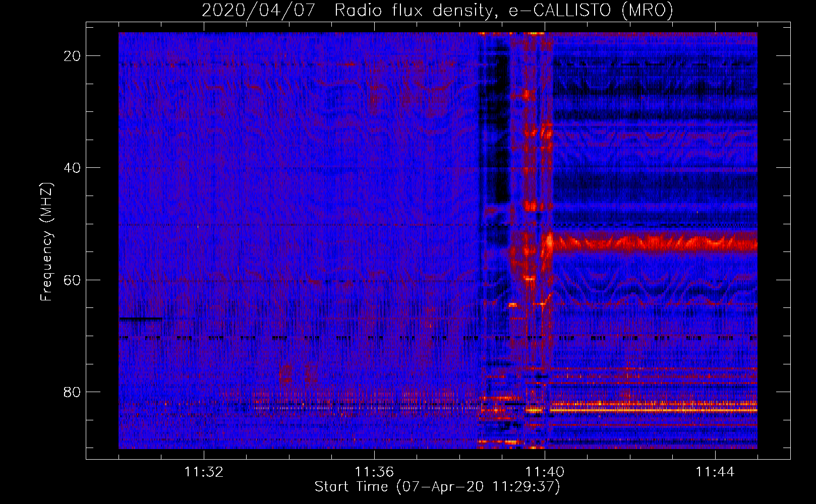Select the 11:36 time tick label

pyautogui.click(x=374, y=472)
